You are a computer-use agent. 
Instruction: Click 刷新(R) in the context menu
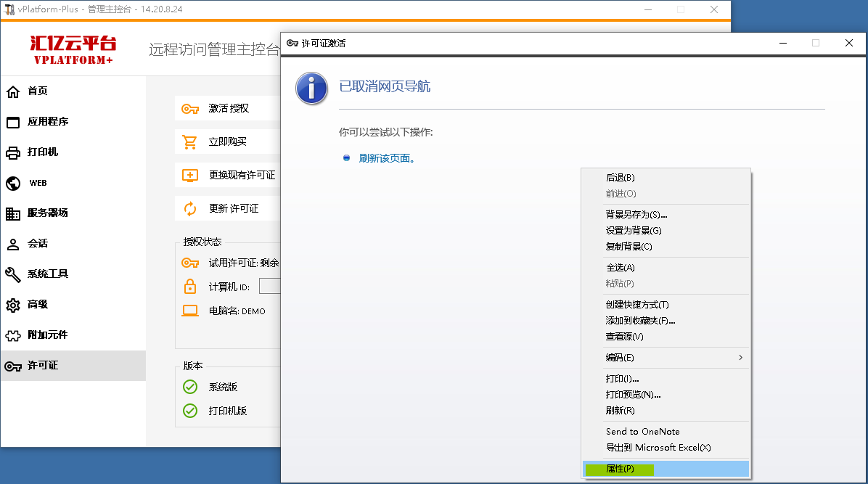click(620, 411)
